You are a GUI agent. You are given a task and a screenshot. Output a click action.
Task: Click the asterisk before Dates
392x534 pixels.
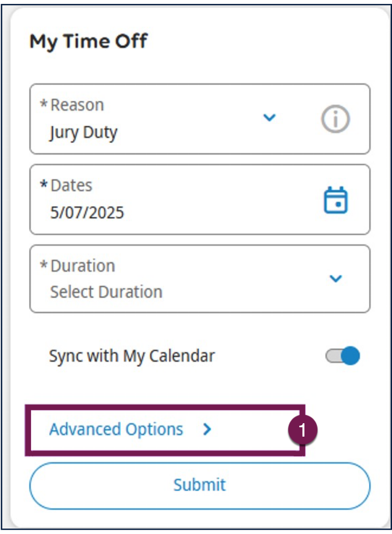click(44, 185)
